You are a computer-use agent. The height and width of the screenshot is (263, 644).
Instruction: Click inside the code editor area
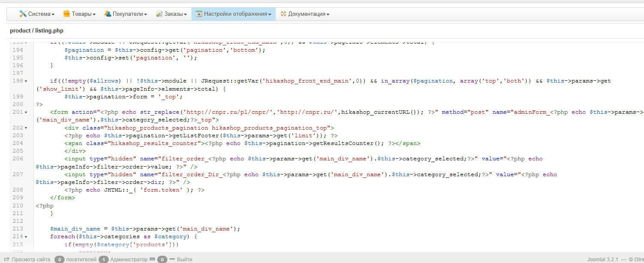point(338,148)
